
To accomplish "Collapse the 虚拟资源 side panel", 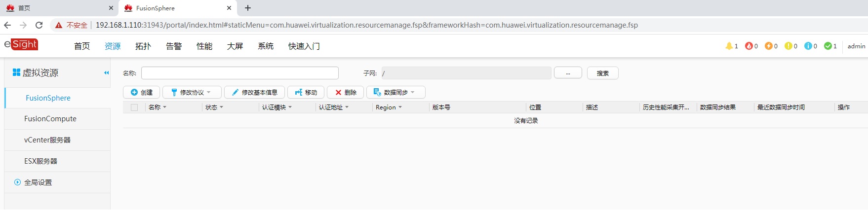I will click(106, 72).
